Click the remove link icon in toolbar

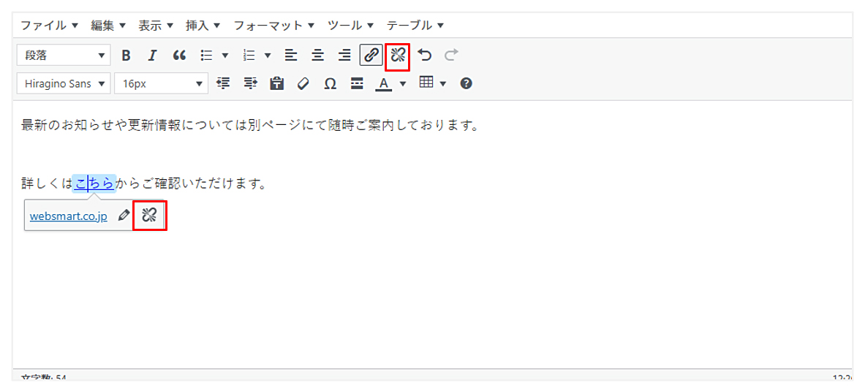coord(398,56)
